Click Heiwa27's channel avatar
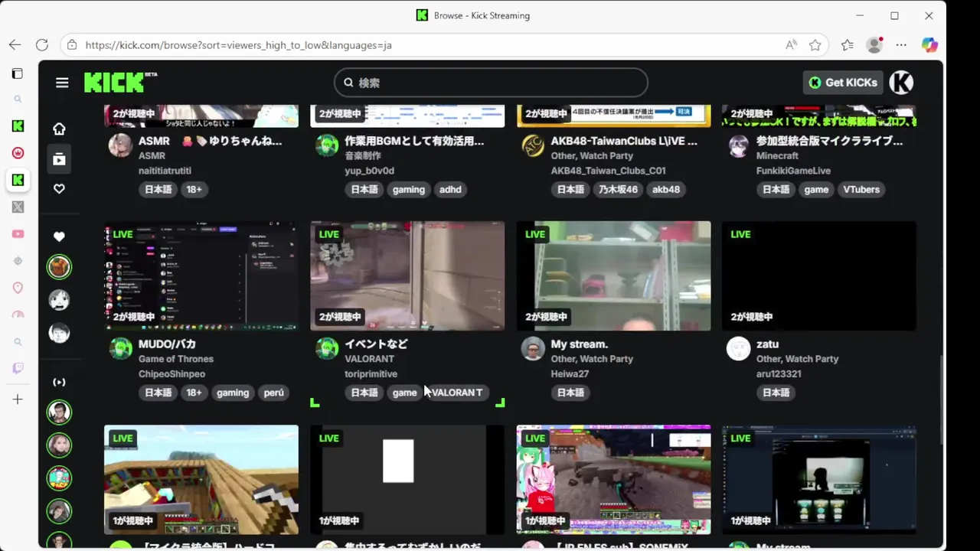Screen dimensions: 980x551 point(533,349)
